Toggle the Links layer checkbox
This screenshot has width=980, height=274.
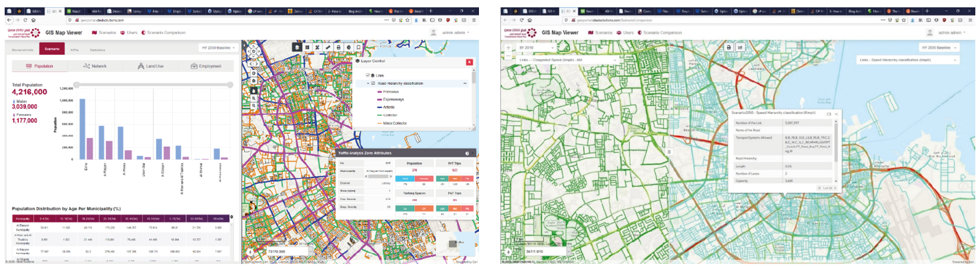pos(368,75)
